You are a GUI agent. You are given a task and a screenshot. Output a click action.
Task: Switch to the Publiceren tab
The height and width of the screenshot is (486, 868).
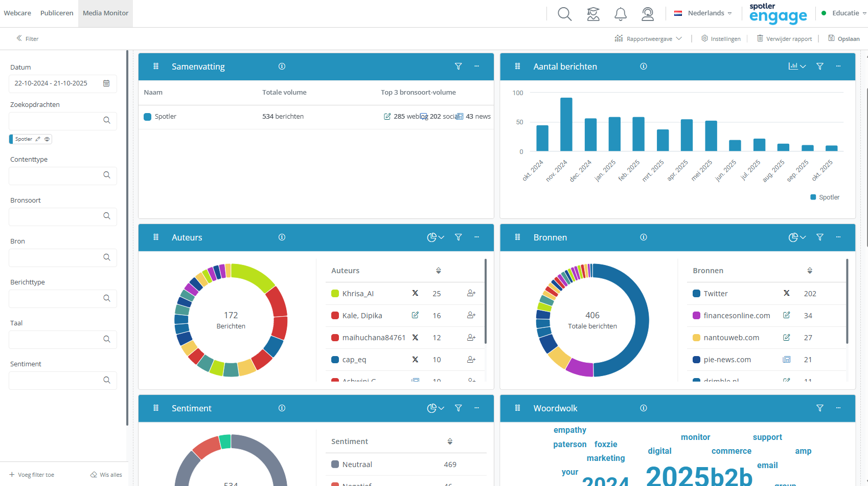(57, 13)
